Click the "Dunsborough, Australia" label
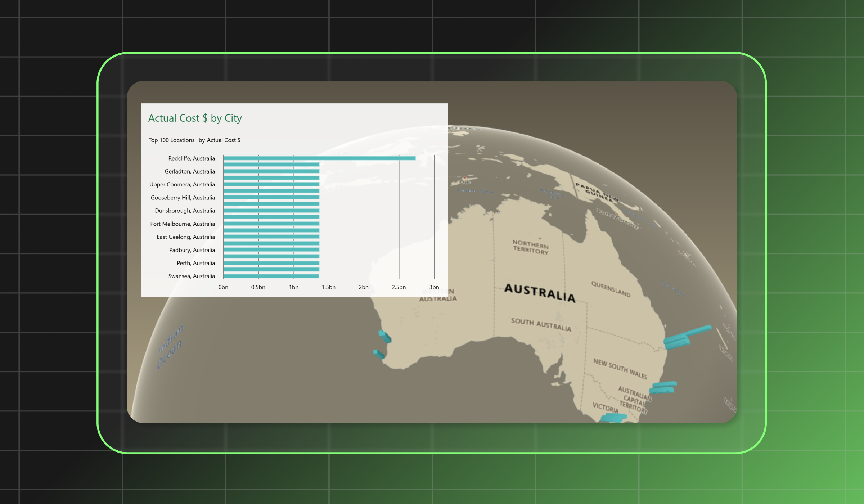 (x=185, y=211)
